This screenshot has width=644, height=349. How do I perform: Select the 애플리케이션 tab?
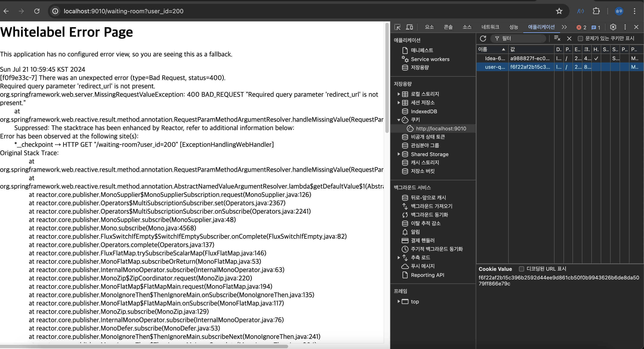tap(541, 27)
